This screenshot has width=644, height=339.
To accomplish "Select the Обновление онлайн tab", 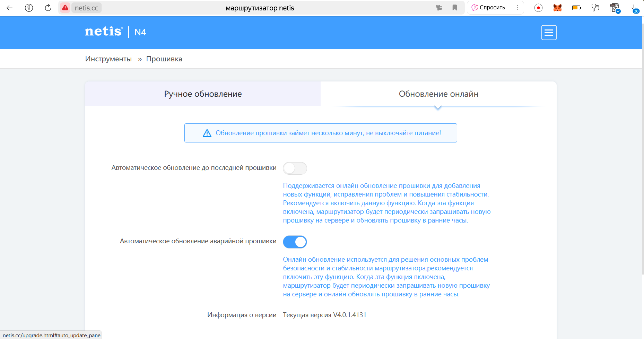I will [x=438, y=94].
